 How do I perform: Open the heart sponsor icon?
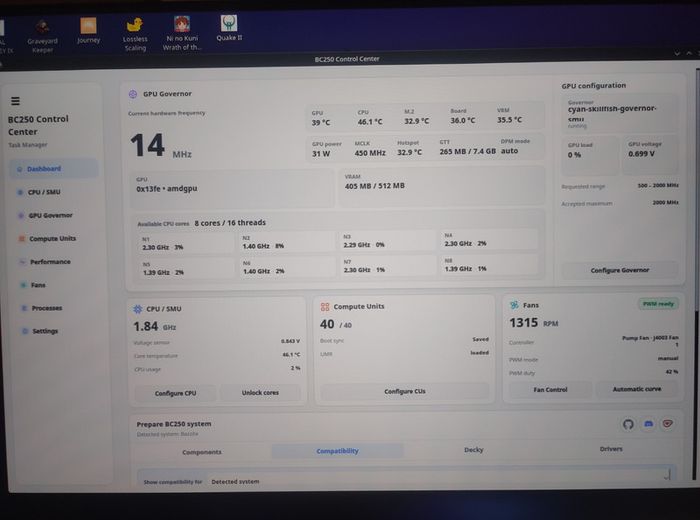pyautogui.click(x=668, y=423)
